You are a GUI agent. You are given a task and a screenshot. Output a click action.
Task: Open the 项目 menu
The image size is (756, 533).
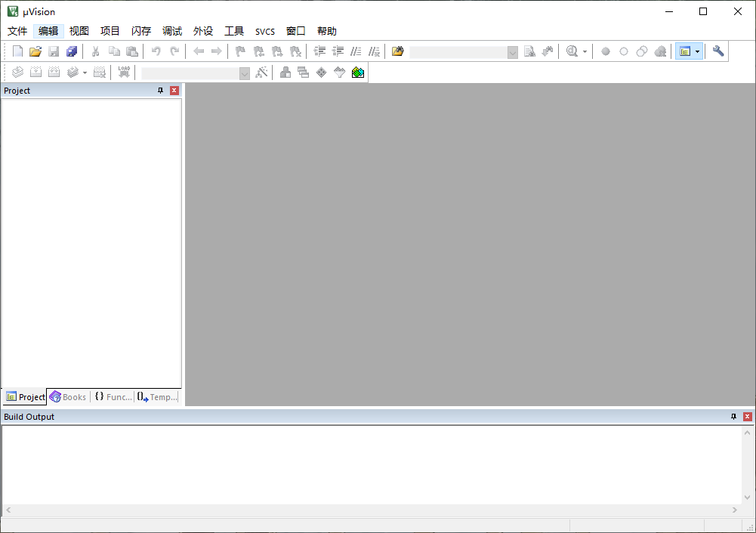[110, 31]
